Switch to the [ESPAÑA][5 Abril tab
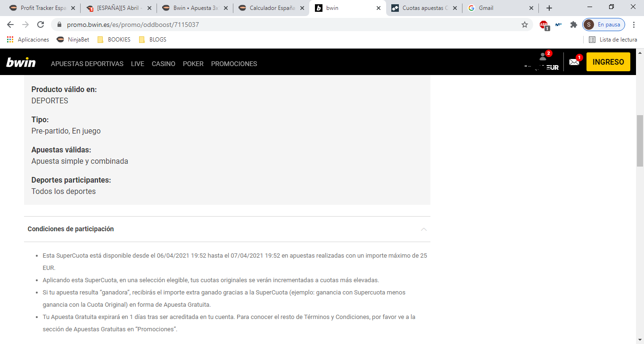The image size is (644, 344). 118,8
